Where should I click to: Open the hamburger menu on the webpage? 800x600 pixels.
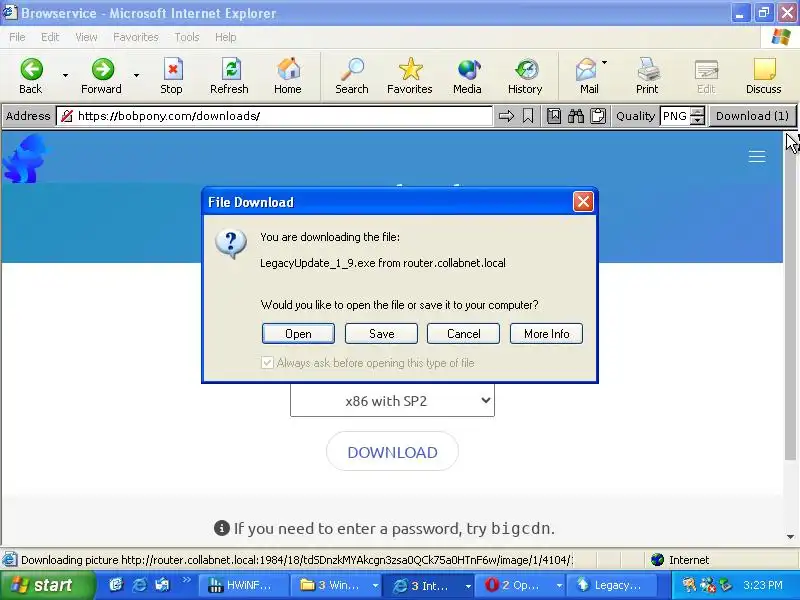coord(757,156)
